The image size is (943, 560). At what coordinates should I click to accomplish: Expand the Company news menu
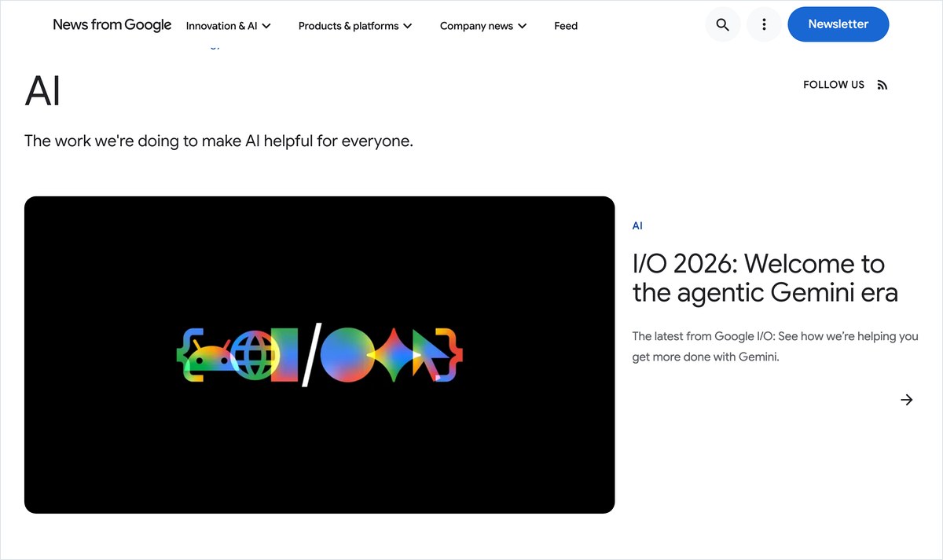point(483,26)
